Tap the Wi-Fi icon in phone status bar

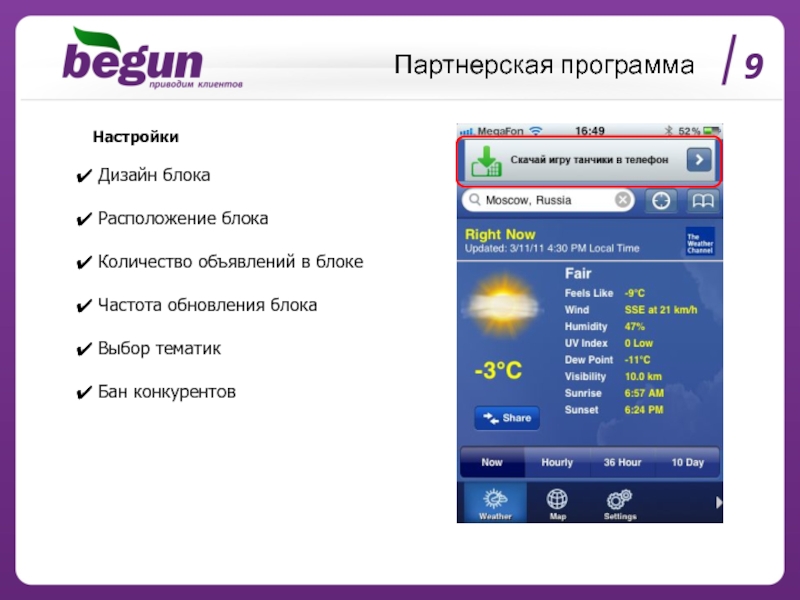535,131
